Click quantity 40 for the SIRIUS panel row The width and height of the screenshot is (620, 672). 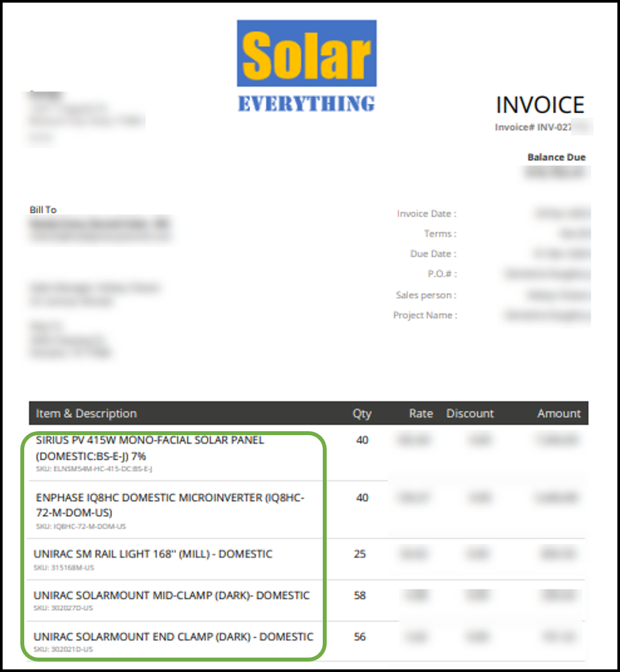pos(362,440)
